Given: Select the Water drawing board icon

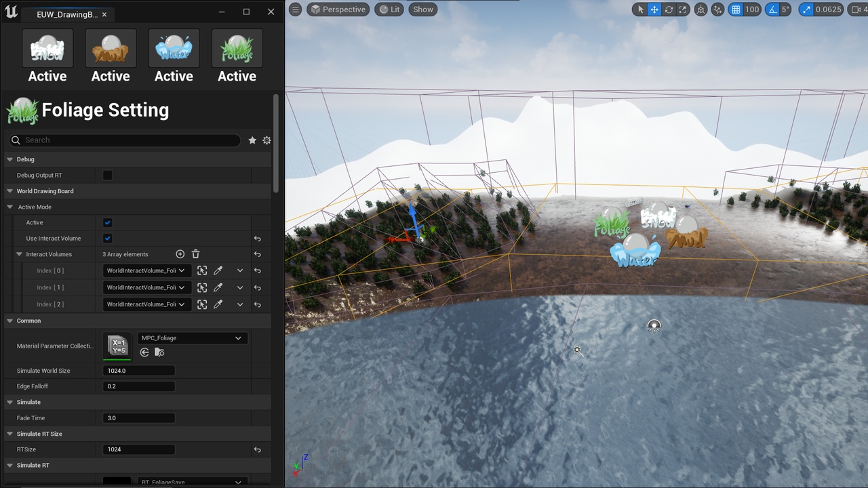Looking at the screenshot, I should pyautogui.click(x=174, y=48).
